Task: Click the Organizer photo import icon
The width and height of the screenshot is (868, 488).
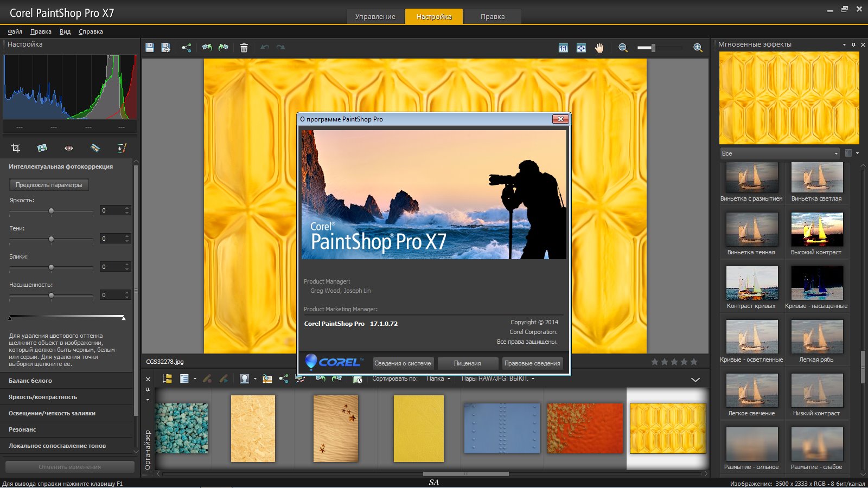Action: (267, 378)
